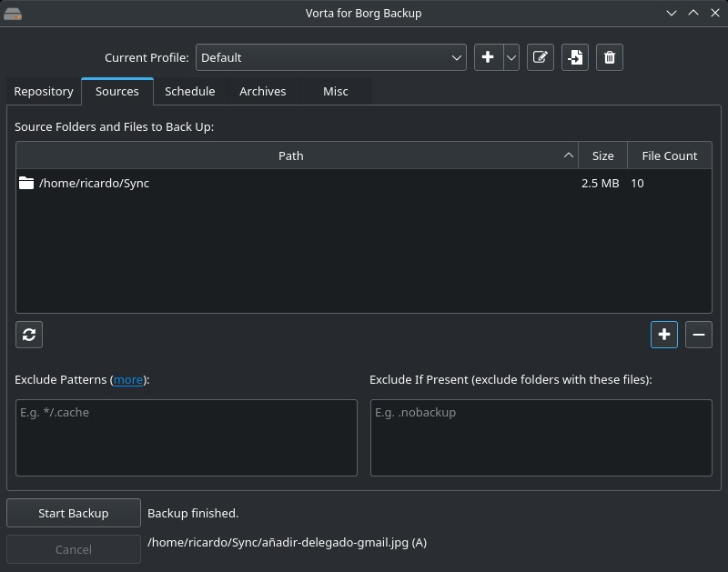Open the Schedule tab
This screenshot has width=728, height=572.
(190, 91)
